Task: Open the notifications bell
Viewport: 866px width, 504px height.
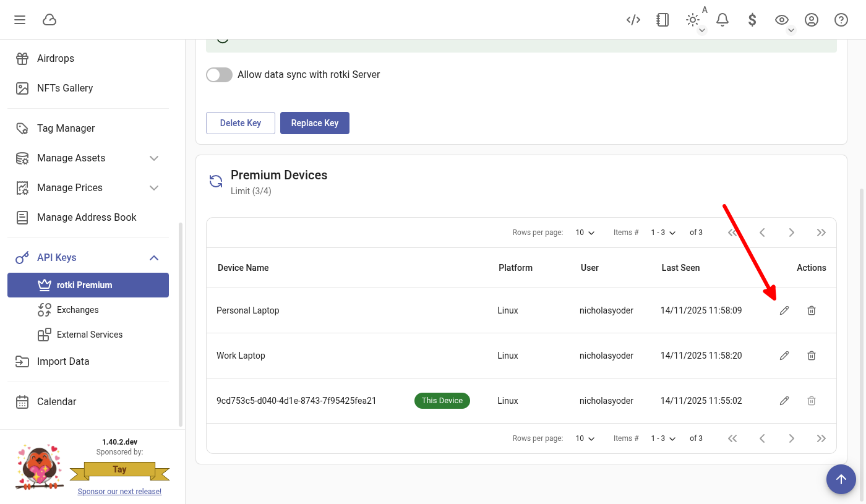Action: (722, 20)
